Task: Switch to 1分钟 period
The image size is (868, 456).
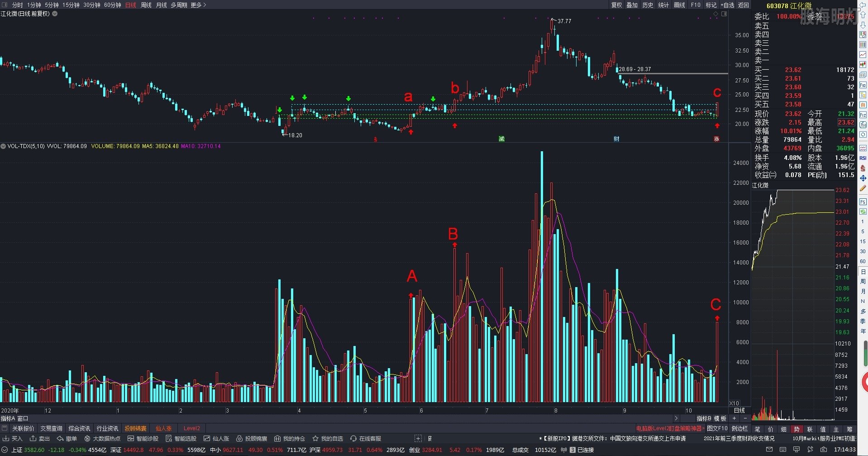Action: [34, 5]
